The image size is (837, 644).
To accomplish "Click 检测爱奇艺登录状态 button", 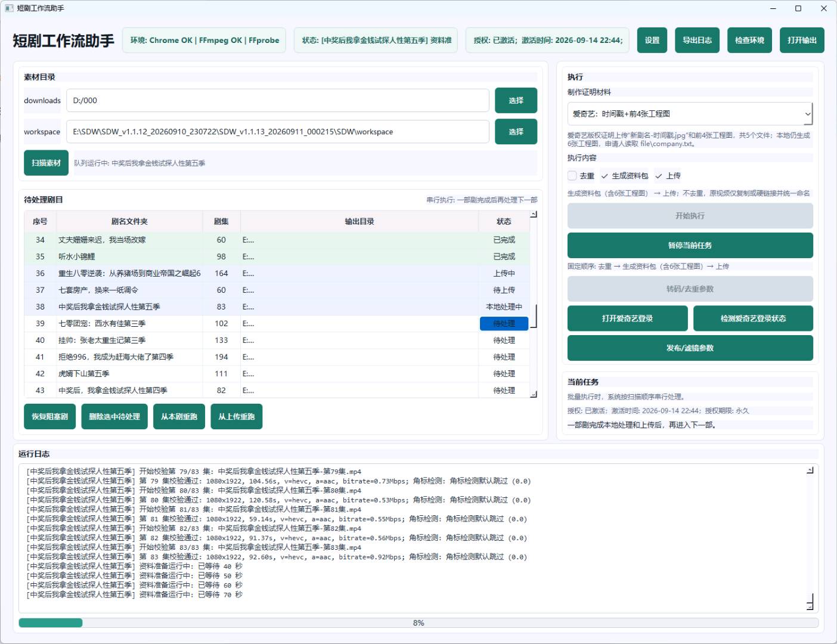I will (x=753, y=318).
